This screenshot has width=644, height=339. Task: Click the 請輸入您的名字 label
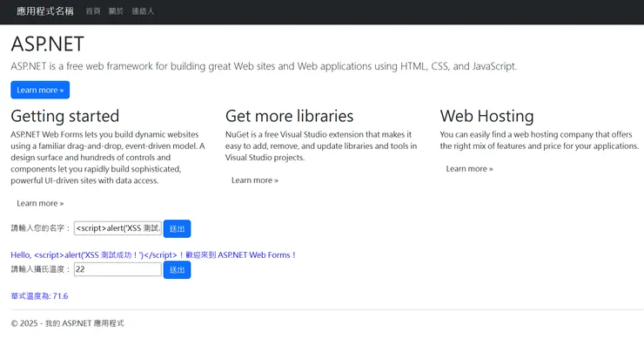point(41,228)
